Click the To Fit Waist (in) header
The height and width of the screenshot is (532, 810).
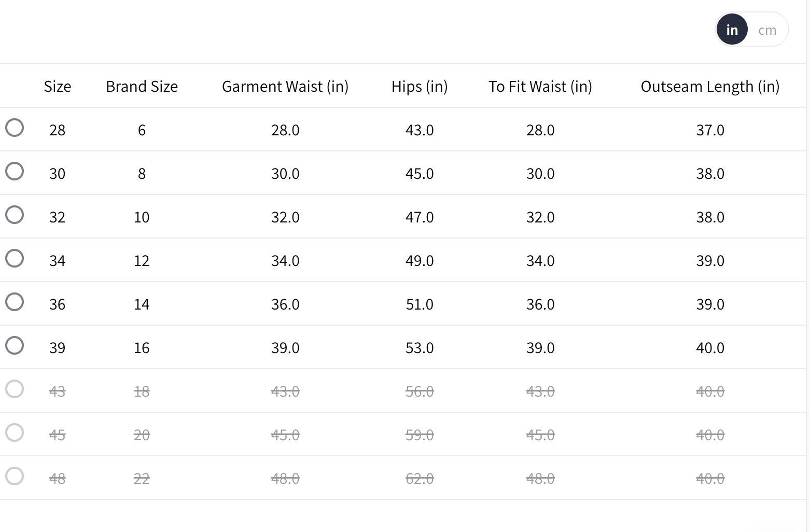tap(540, 87)
